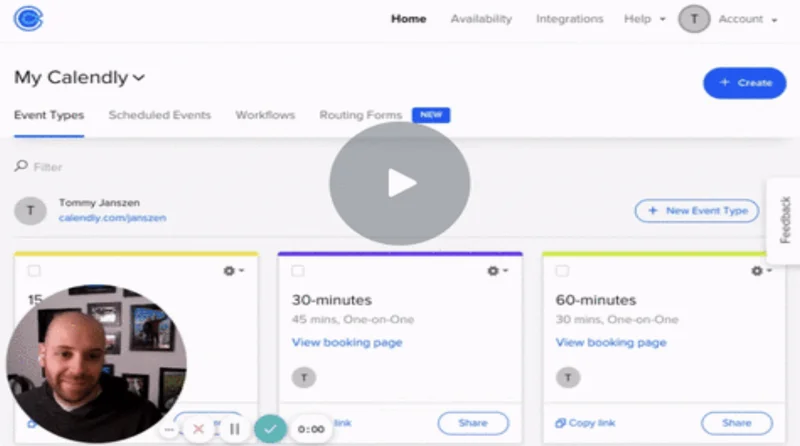
Task: Tick the 60-minutes card checkbox
Action: point(562,270)
